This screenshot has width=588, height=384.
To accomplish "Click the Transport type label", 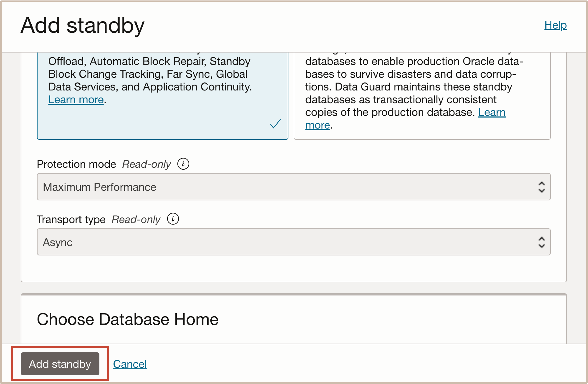I will click(x=71, y=219).
